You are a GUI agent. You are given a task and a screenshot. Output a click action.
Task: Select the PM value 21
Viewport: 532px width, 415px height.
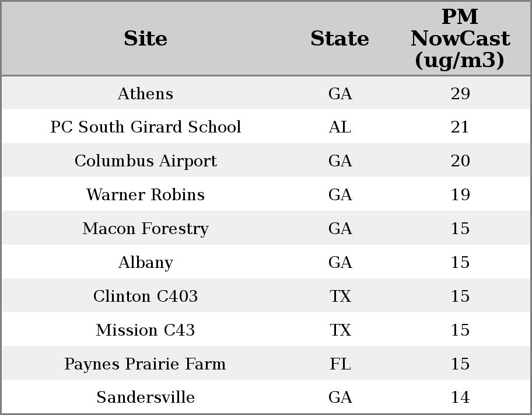(460, 127)
